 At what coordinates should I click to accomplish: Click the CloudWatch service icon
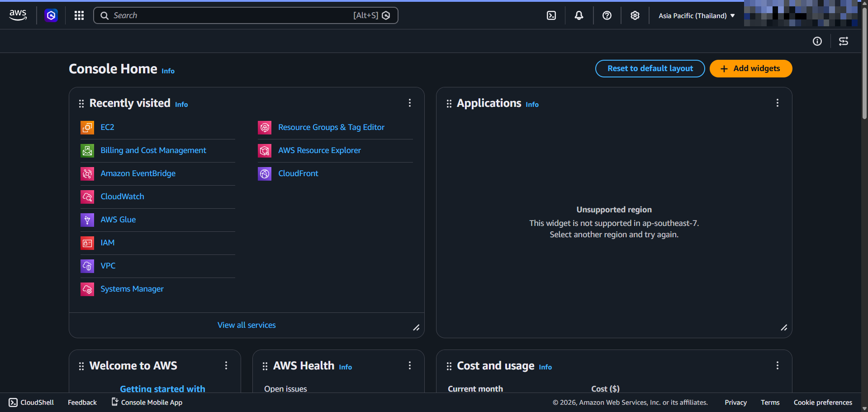point(87,197)
